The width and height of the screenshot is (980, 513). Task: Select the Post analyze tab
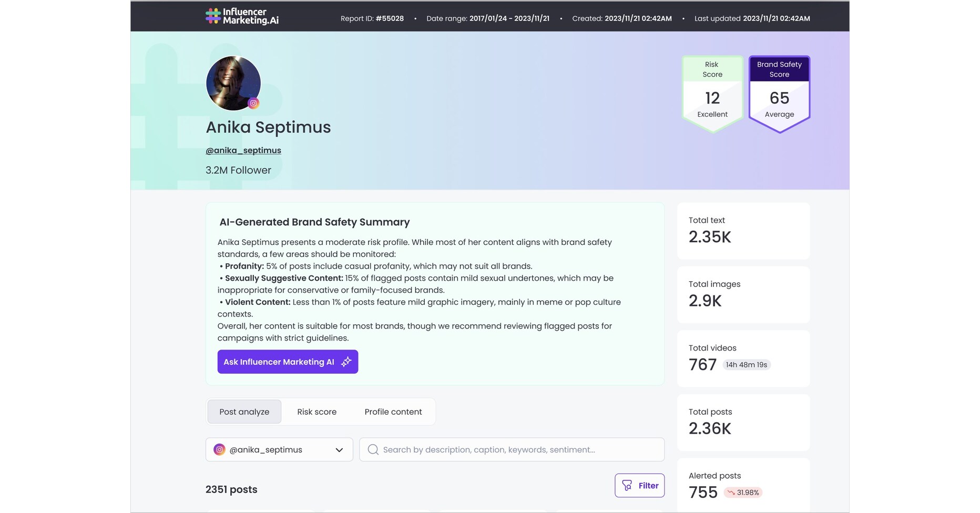244,412
